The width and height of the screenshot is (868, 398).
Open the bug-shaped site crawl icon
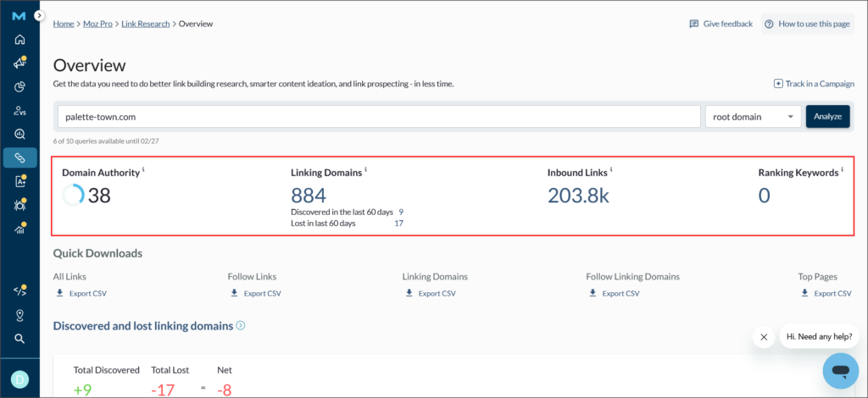click(x=19, y=205)
